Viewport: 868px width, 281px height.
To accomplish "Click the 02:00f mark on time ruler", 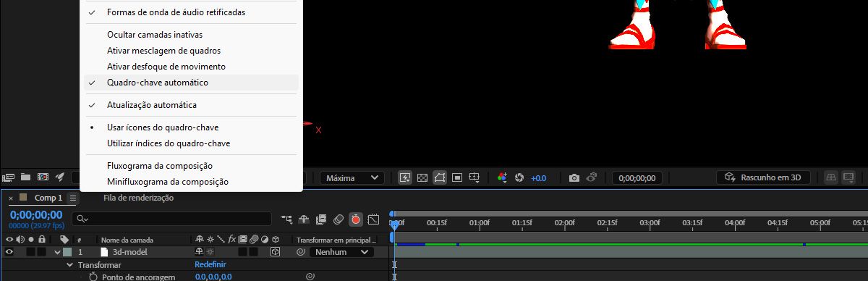I will click(564, 223).
